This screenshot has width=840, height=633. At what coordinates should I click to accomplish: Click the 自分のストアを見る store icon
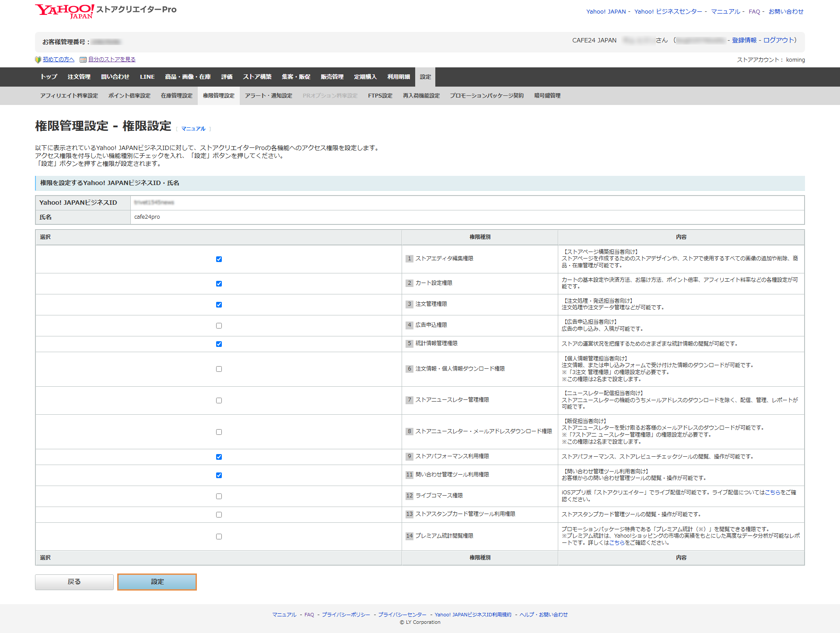pos(83,59)
